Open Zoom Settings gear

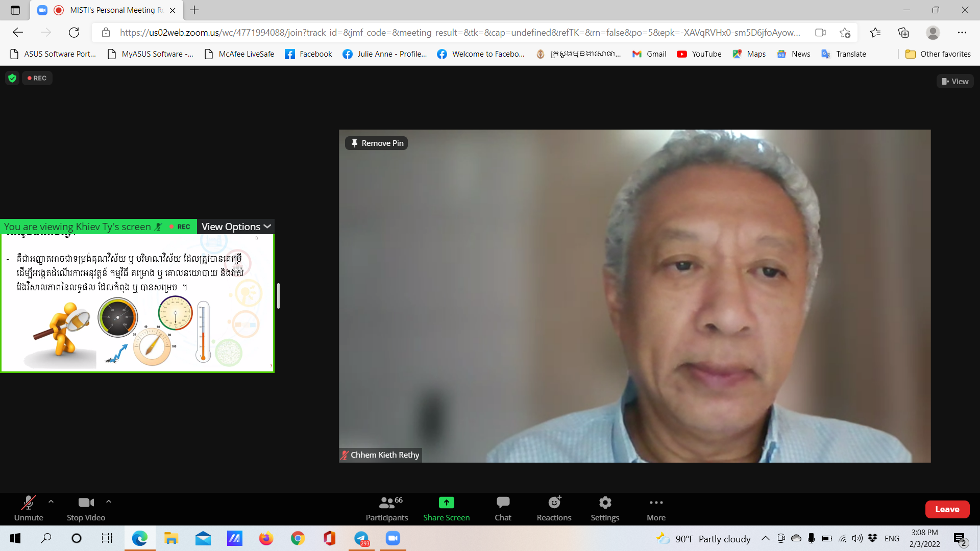tap(605, 503)
